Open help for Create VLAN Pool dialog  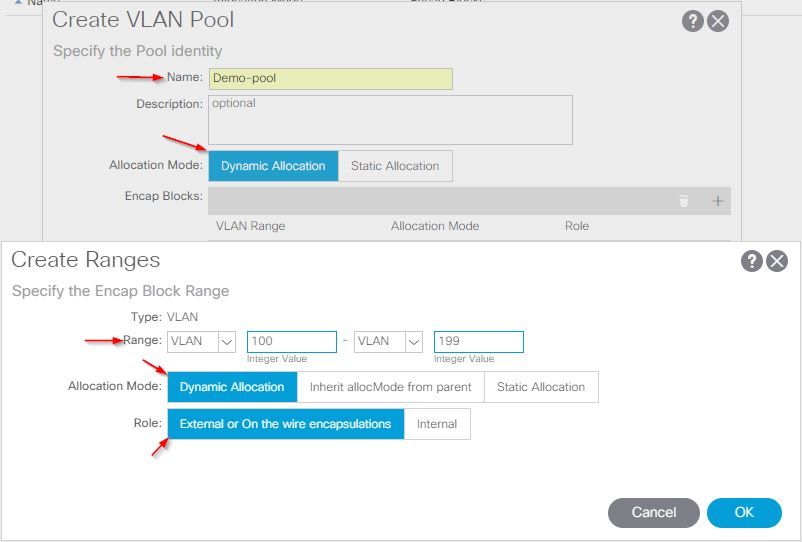(x=693, y=21)
